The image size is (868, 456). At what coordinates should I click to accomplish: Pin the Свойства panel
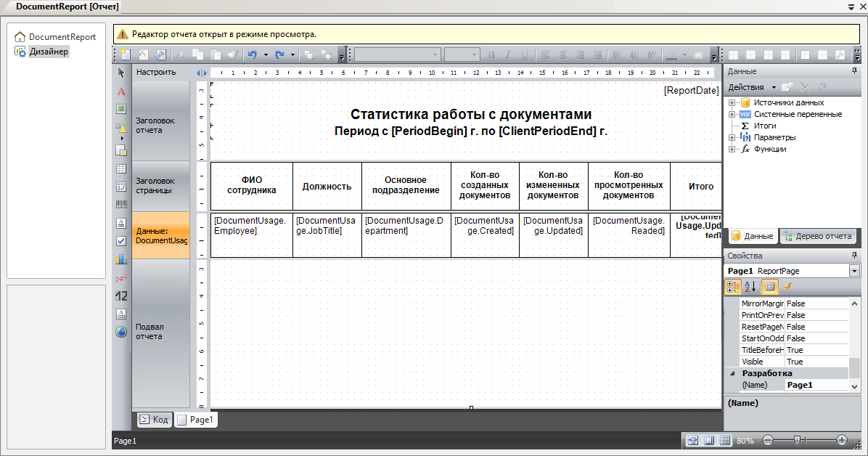[855, 256]
